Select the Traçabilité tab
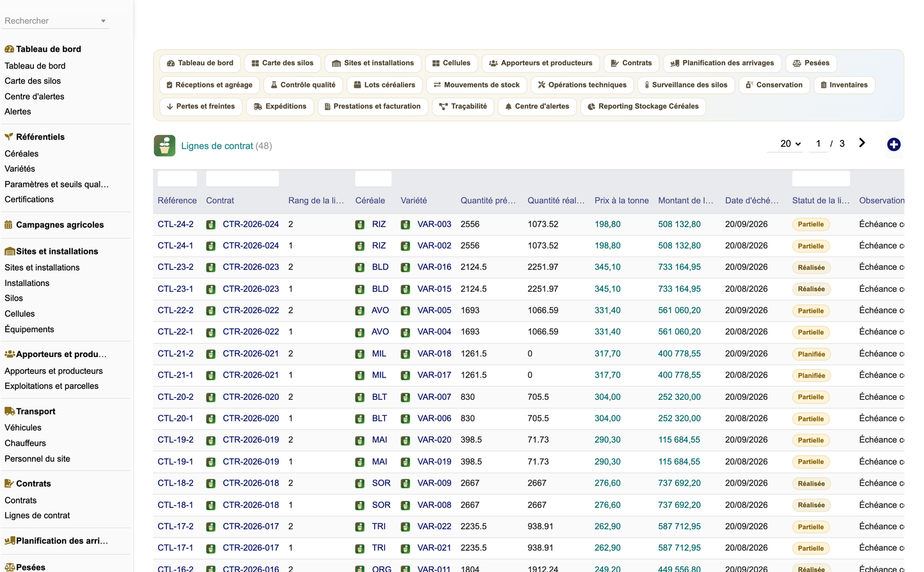This screenshot has height=572, width=924. (x=463, y=107)
